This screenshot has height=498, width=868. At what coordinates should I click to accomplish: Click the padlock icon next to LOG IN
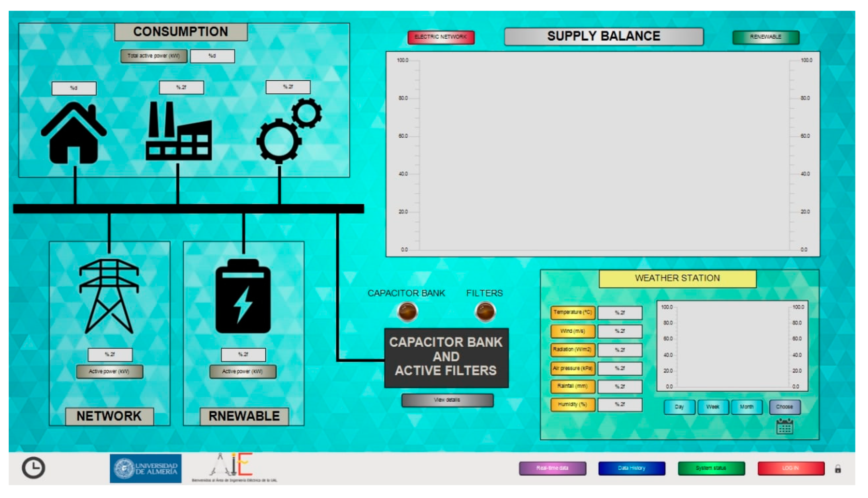pos(838,469)
